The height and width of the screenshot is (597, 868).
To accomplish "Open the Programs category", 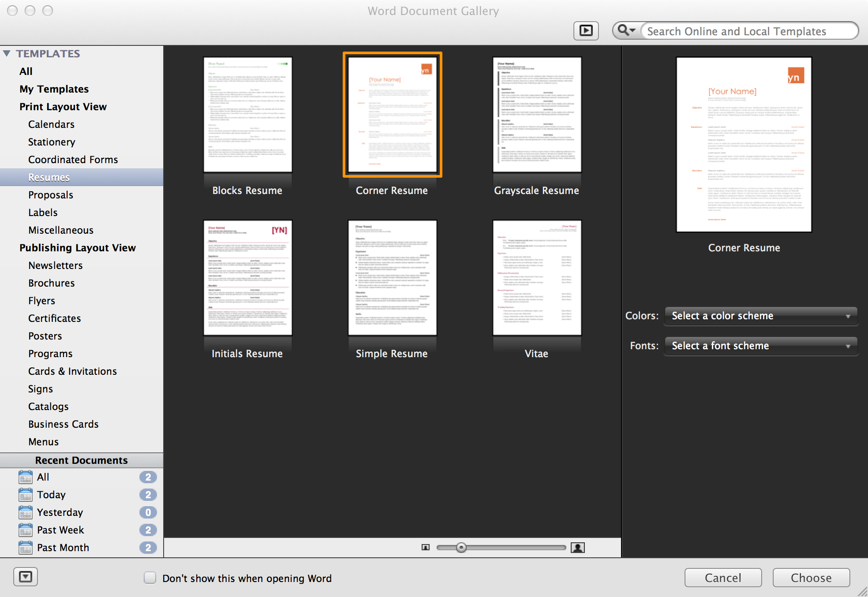I will point(50,354).
